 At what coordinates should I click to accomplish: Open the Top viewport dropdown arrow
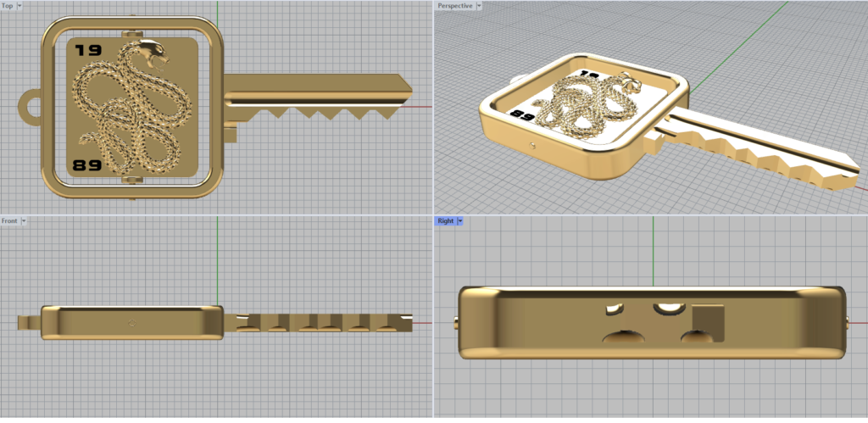[x=19, y=6]
